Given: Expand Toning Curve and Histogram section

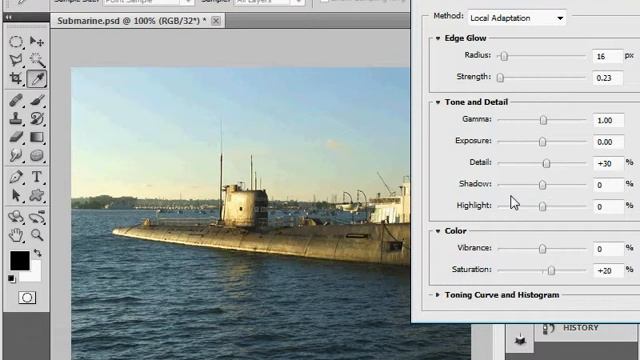Looking at the screenshot, I should point(438,295).
